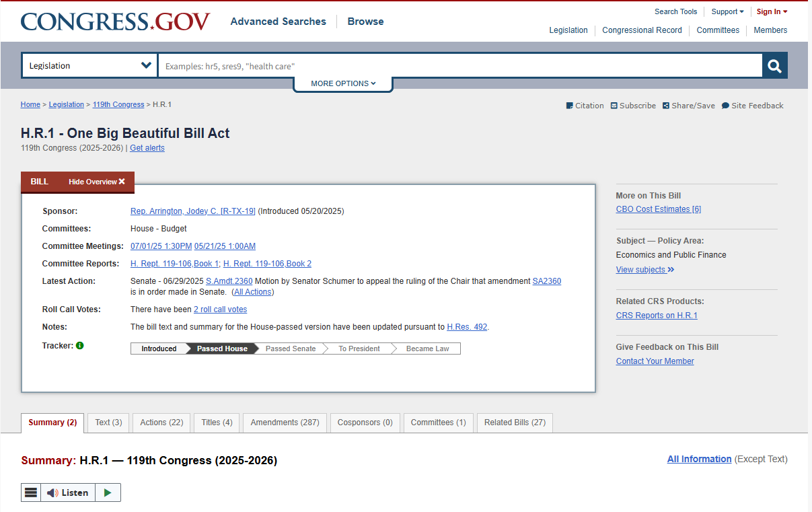The height and width of the screenshot is (512, 812).
Task: Open the SA2360 link
Action: [x=547, y=281]
